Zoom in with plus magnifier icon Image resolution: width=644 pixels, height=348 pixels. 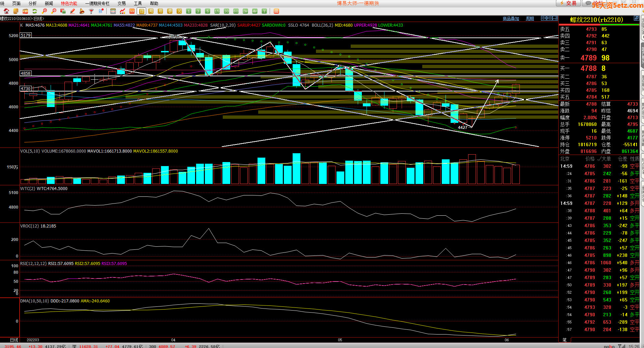pos(44,11)
